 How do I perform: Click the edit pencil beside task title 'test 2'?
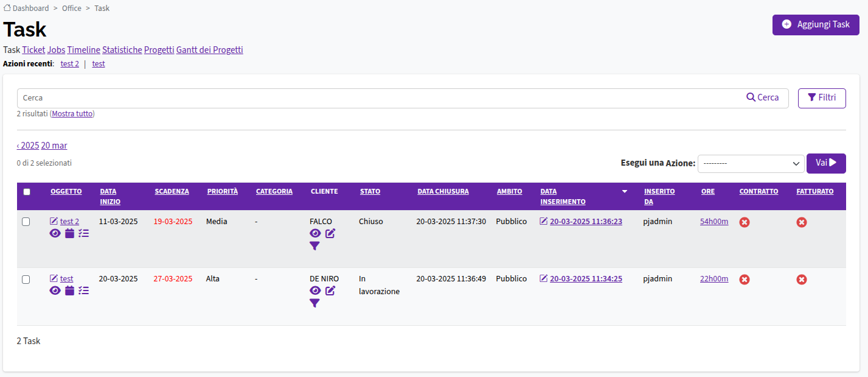tap(54, 221)
